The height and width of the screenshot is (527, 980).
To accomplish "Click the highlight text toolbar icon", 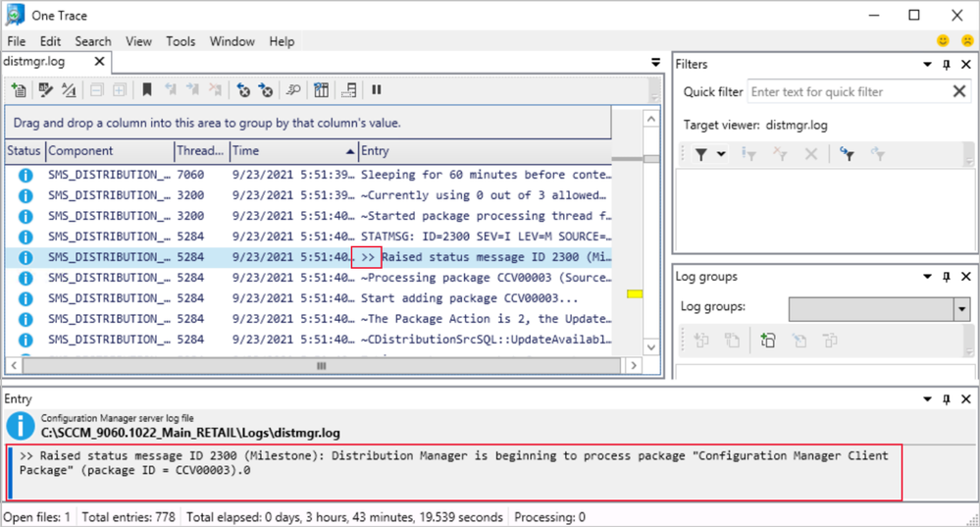I will point(45,90).
